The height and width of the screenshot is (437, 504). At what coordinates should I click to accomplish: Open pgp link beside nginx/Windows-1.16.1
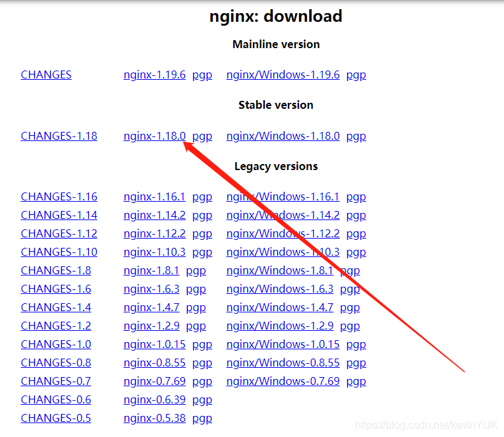pos(356,198)
